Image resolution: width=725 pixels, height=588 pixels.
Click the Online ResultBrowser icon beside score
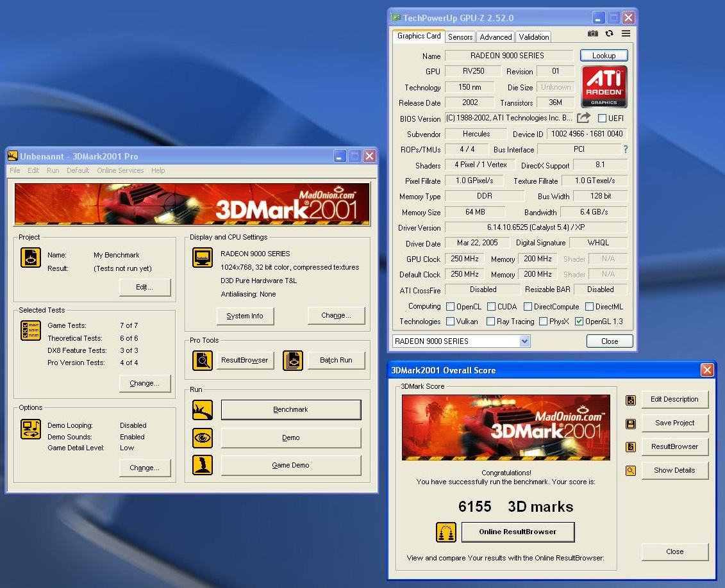click(446, 532)
